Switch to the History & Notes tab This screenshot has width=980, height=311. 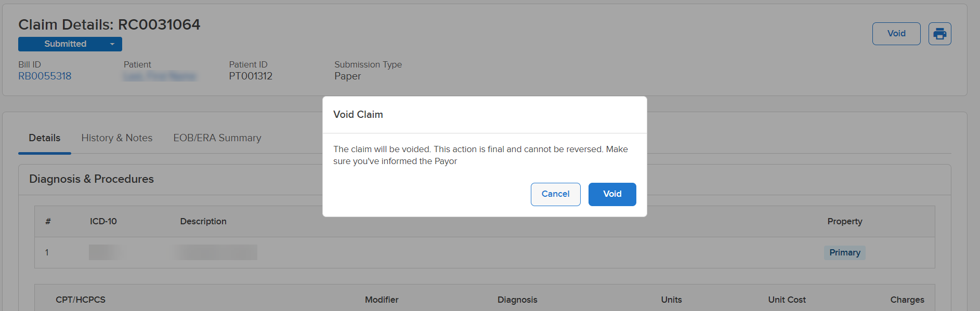tap(116, 138)
